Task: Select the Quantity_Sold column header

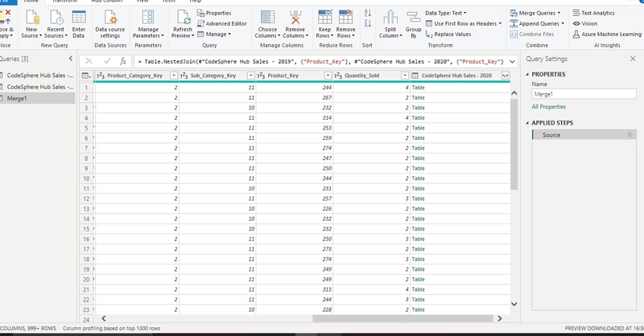Action: coord(361,76)
